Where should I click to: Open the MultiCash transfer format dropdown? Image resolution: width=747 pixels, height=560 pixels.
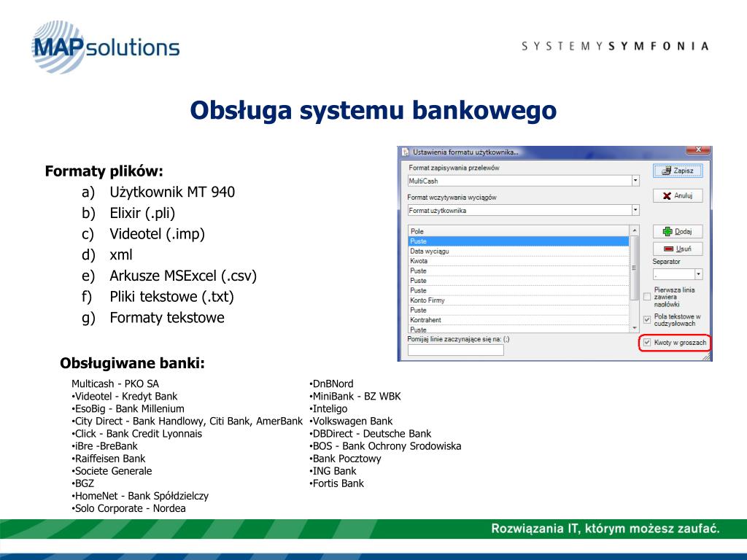click(x=635, y=181)
